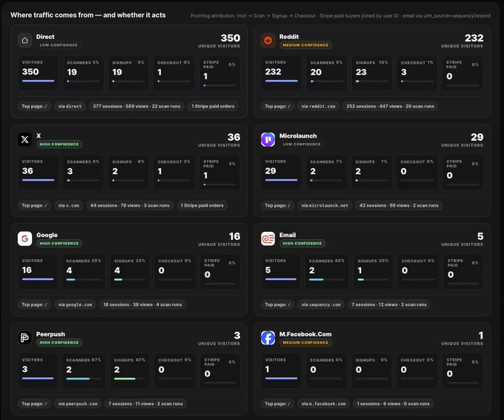The image size is (504, 420).
Task: Click Google's High Confidence badge
Action: (59, 244)
